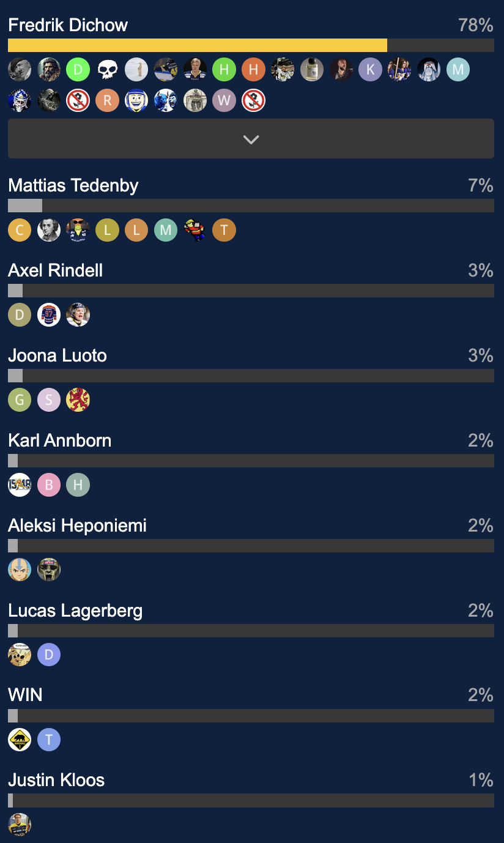Click the pixel-art superhero avatar under Mattias Tedenby

(x=195, y=230)
